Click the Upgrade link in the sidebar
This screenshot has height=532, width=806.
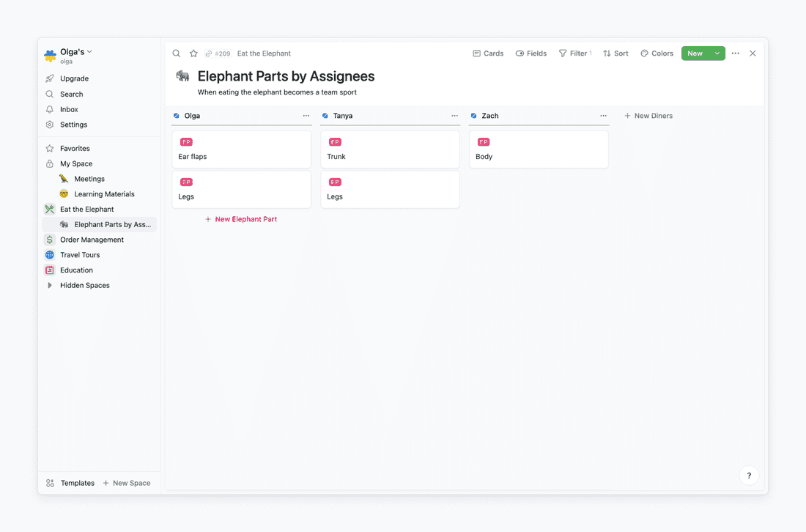tap(73, 78)
